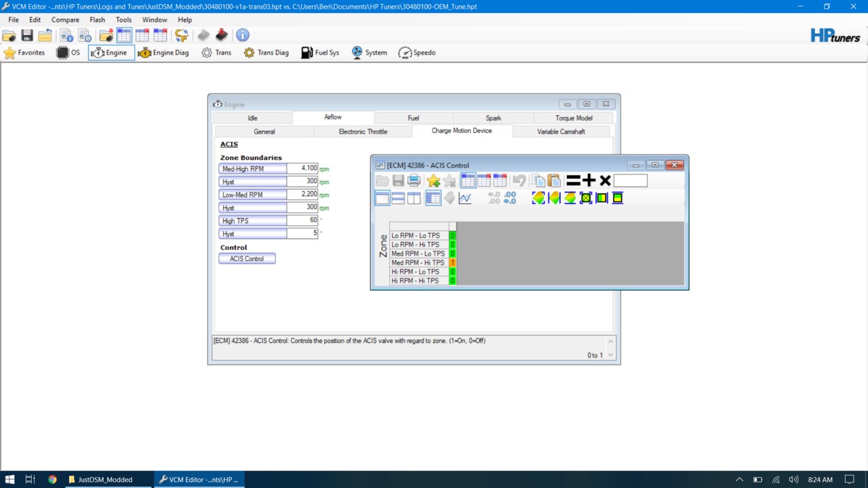Open the System section

pyautogui.click(x=369, y=53)
